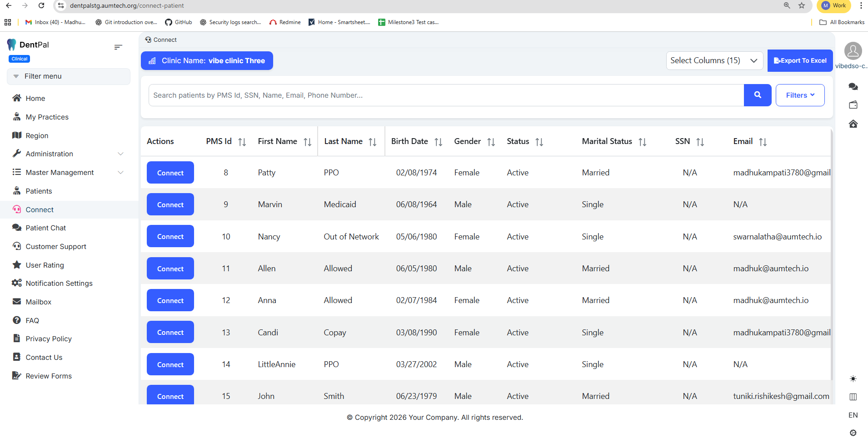This screenshot has height=448, width=868.
Task: Click the chat bubbles icon in right sidebar
Action: pyautogui.click(x=853, y=86)
